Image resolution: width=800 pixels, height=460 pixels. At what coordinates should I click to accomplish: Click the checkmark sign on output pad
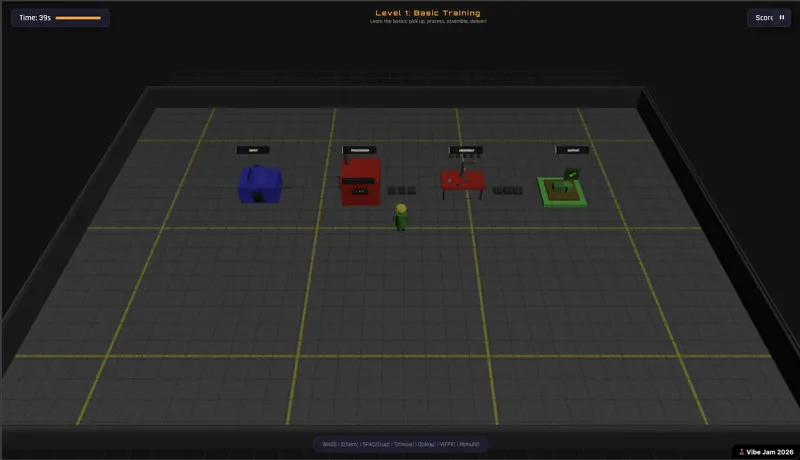coord(572,174)
